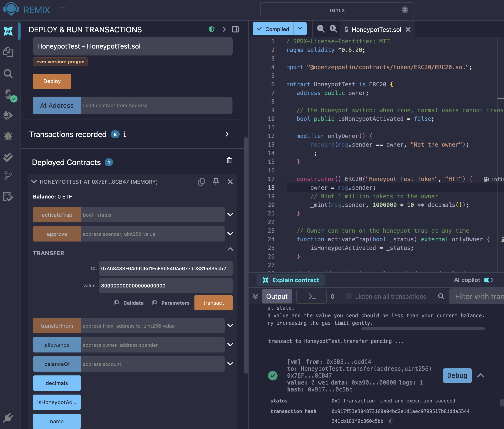Open the RemixAI assistant in the sidebar

[8, 31]
